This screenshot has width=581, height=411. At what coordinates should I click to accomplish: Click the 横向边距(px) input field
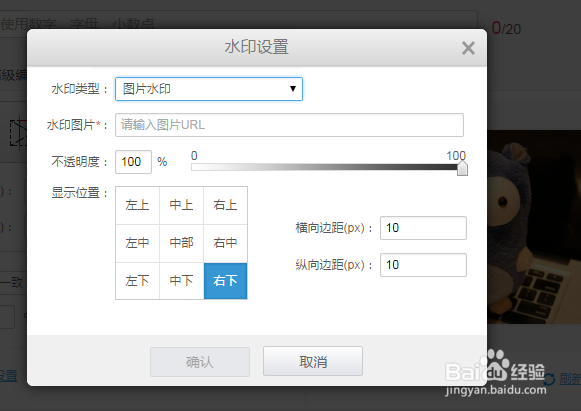coord(423,228)
